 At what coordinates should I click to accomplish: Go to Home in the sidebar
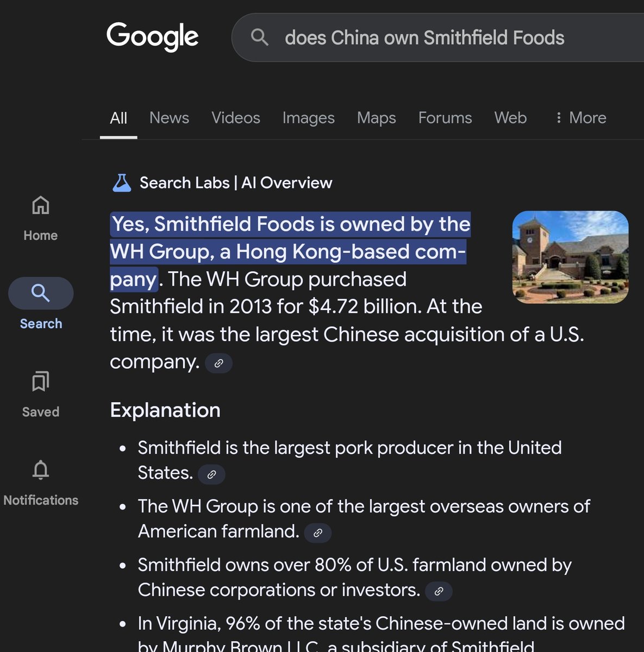tap(41, 219)
